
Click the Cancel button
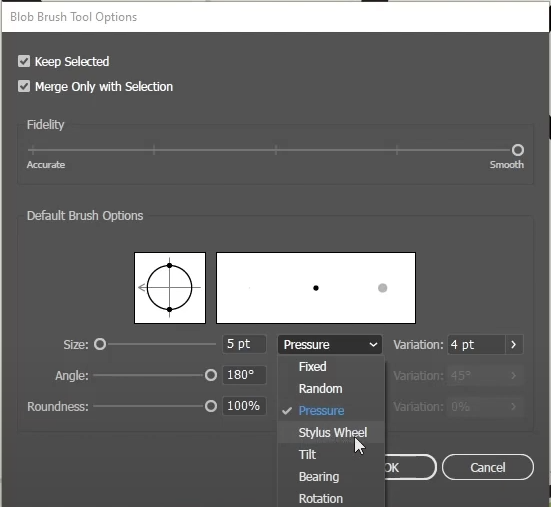[x=488, y=467]
